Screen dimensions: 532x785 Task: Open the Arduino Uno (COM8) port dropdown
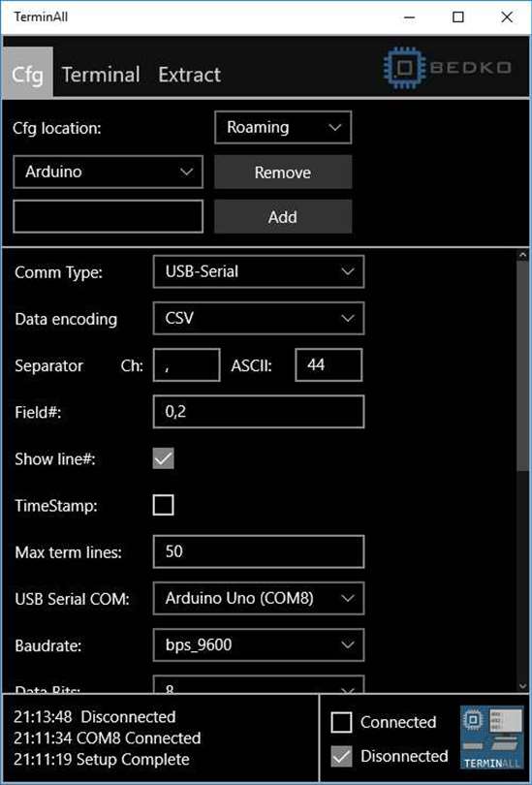pos(259,598)
